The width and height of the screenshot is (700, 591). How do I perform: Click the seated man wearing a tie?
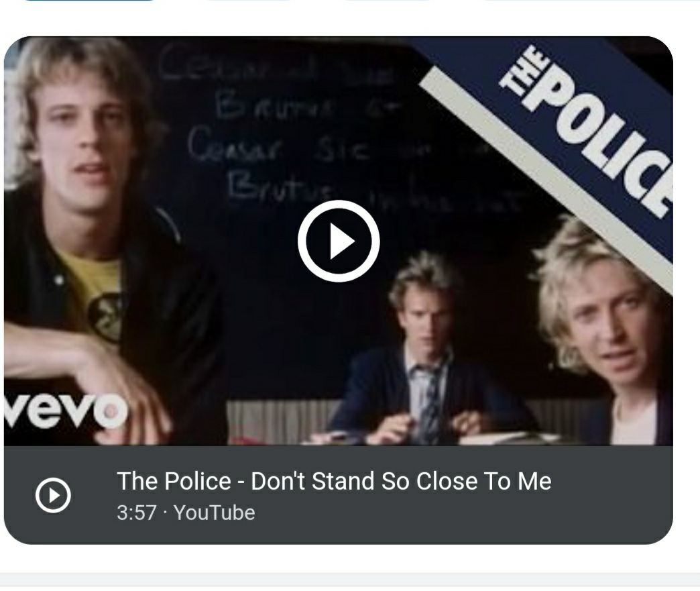(x=424, y=353)
